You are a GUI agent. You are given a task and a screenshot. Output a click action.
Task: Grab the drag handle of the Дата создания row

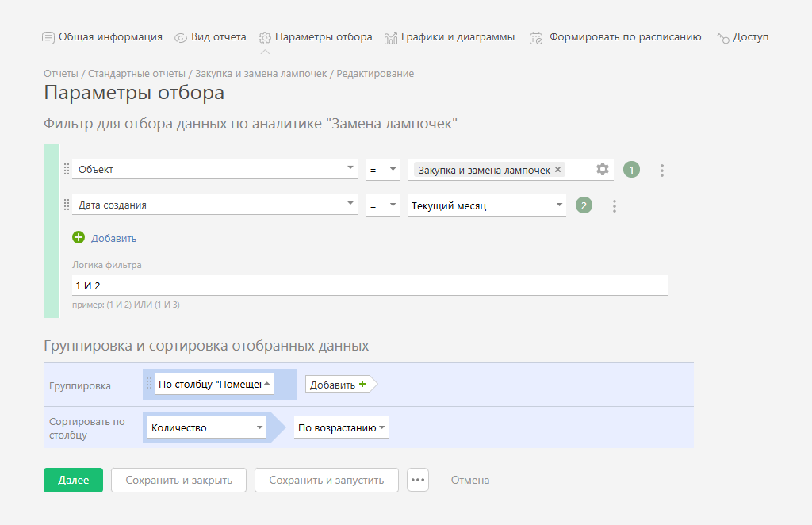pos(67,205)
